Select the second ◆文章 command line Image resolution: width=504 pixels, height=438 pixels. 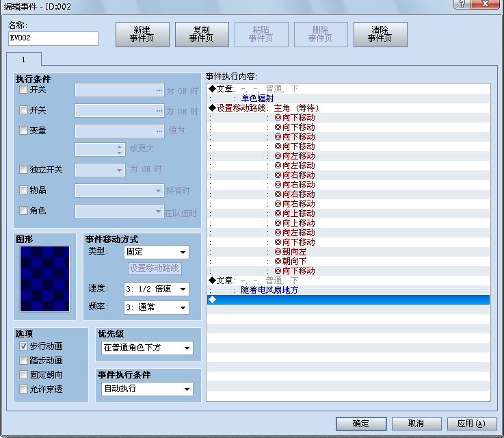point(349,281)
